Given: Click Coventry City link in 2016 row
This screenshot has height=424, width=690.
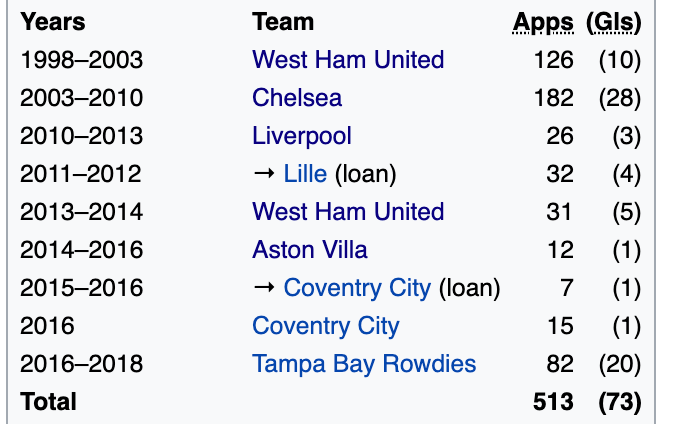Looking at the screenshot, I should click(326, 326).
